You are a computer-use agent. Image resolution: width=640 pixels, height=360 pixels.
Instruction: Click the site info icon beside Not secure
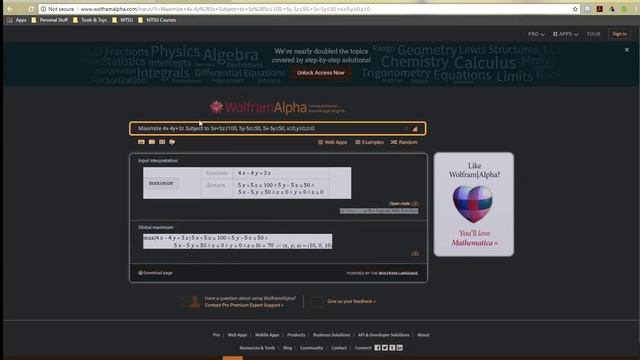(43, 9)
